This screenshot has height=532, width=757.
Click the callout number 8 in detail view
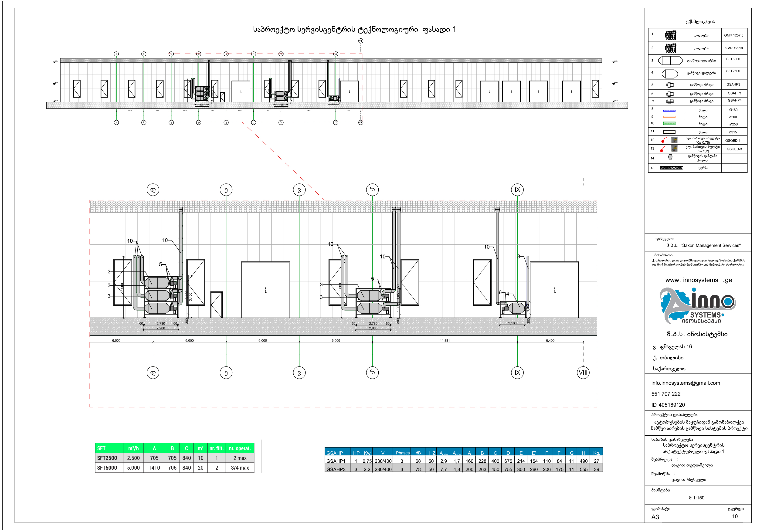[519, 256]
